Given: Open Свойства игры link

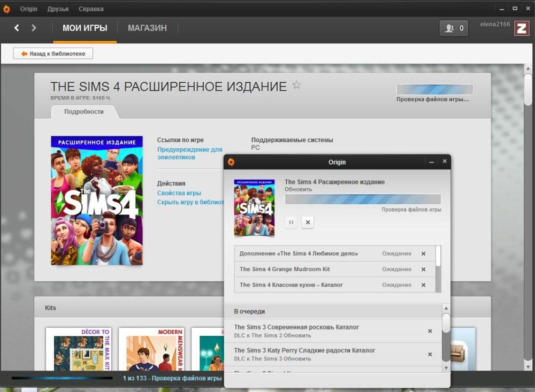Looking at the screenshot, I should (x=179, y=193).
